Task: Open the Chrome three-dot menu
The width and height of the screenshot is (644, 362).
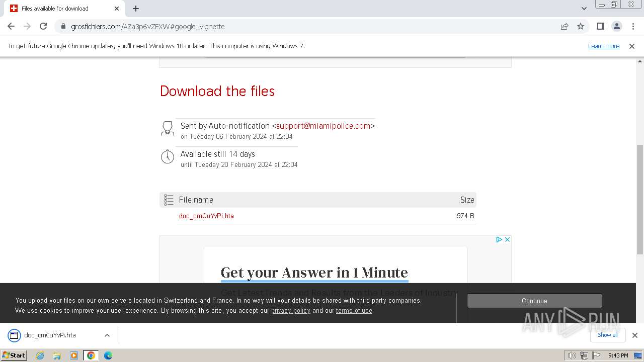Action: click(633, 26)
